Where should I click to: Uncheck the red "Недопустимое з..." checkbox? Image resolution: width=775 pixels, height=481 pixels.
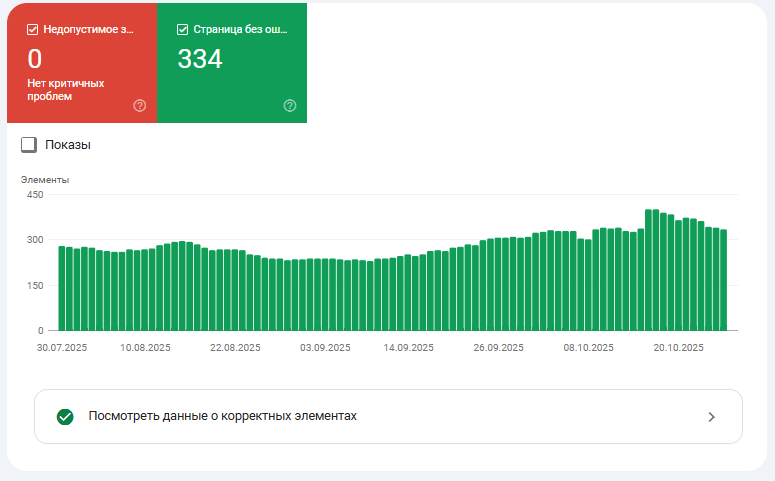[x=33, y=30]
